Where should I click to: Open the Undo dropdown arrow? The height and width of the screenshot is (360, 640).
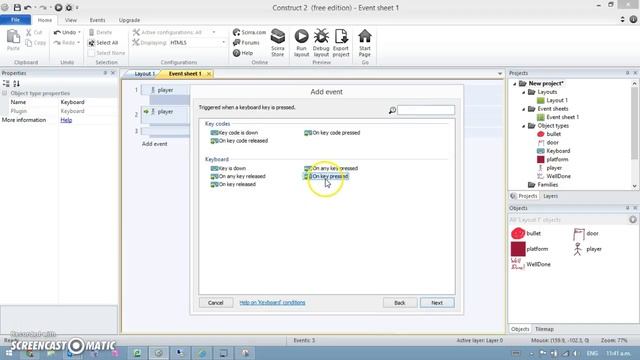pyautogui.click(x=79, y=32)
